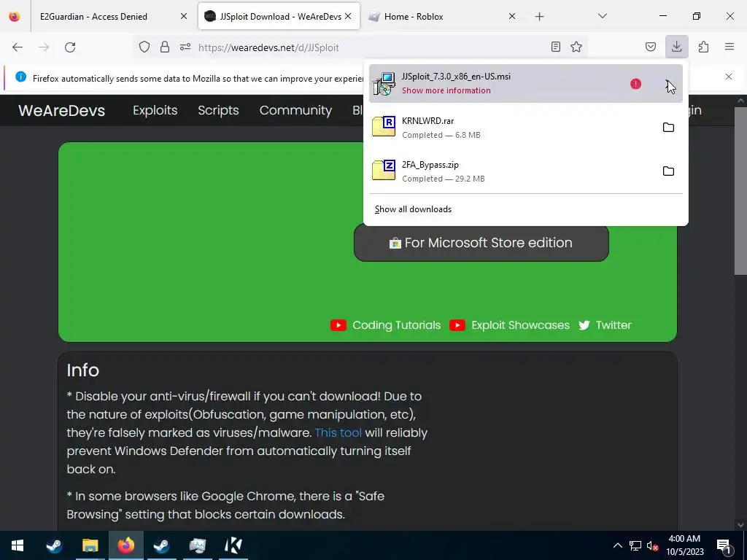Open the Twitter link
747x560 pixels.
coord(605,325)
